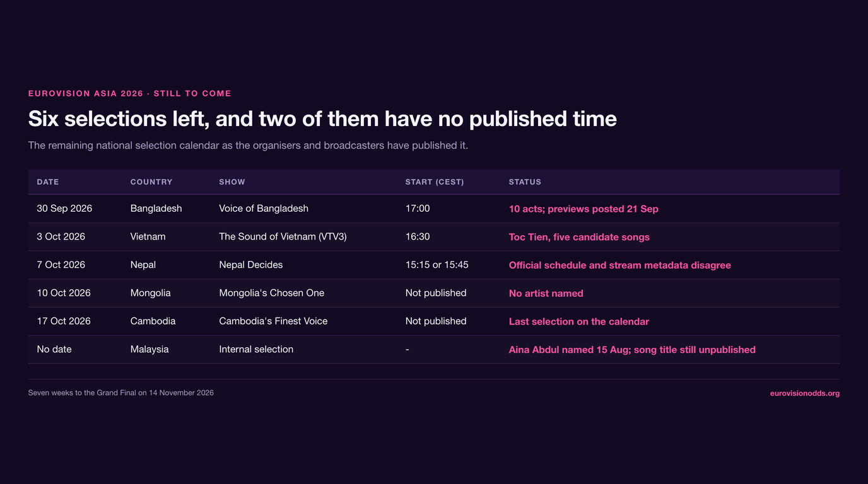Click Mongolia's Chosen One show cell
The image size is (868, 484).
click(271, 293)
